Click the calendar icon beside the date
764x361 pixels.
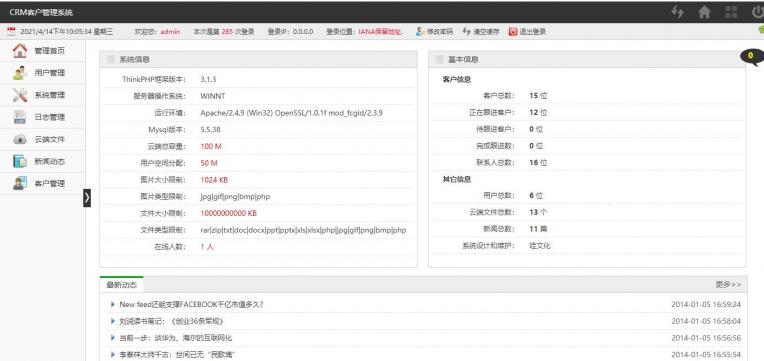(11, 32)
